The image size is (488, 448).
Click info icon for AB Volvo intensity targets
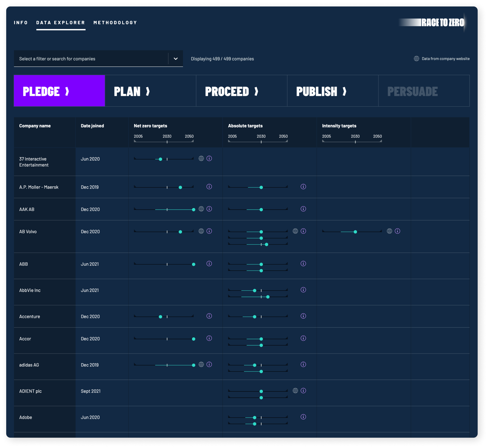click(x=397, y=231)
